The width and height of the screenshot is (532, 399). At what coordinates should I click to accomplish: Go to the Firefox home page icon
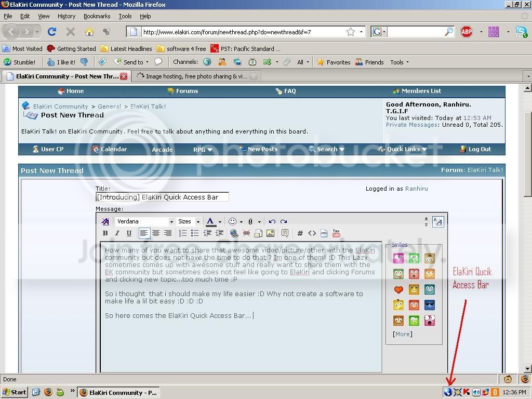click(x=89, y=32)
